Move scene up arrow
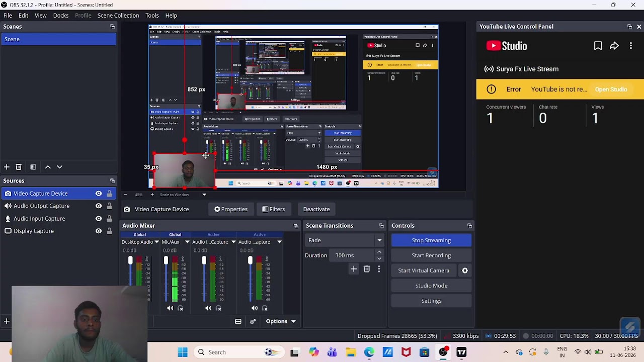 click(48, 167)
